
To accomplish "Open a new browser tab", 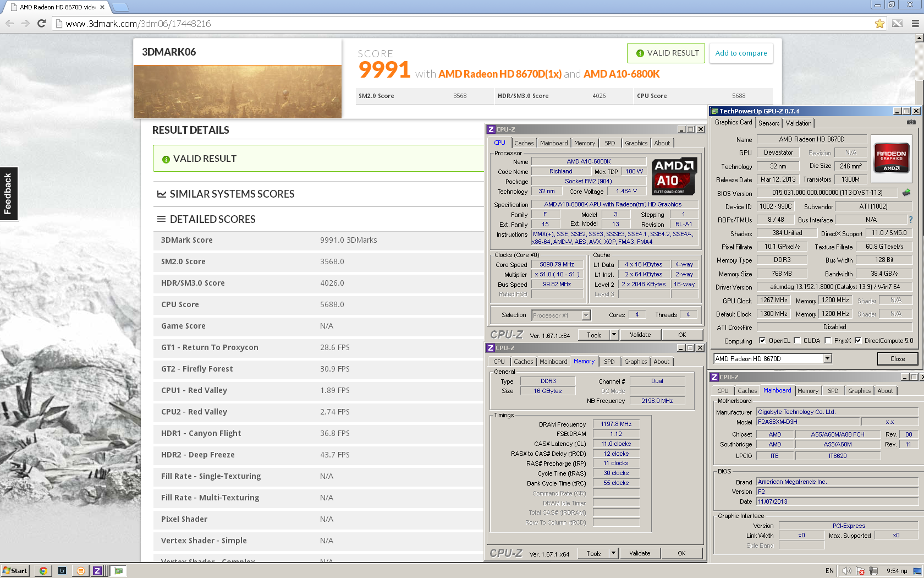I will point(120,7).
